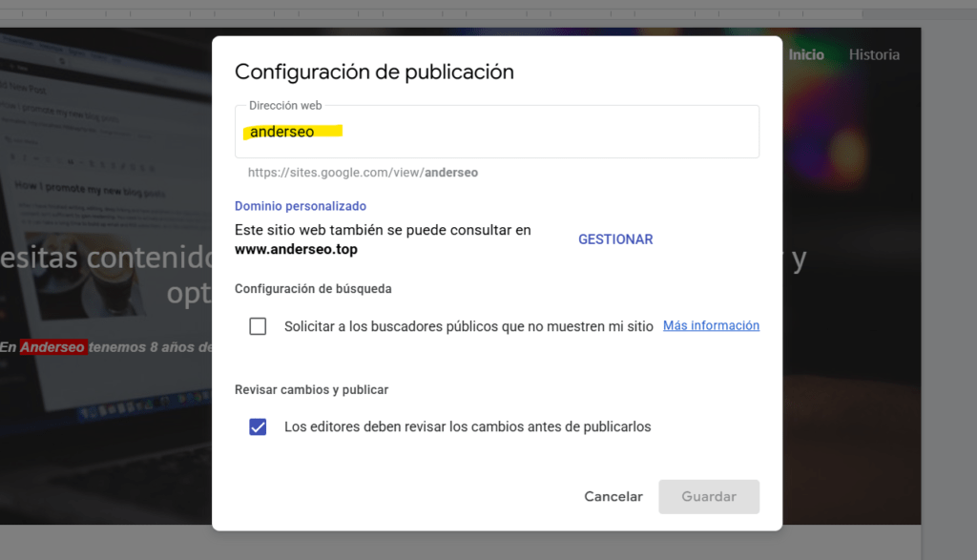The image size is (977, 560).
Task: Check the box to hide site from search engines
Action: click(x=258, y=326)
